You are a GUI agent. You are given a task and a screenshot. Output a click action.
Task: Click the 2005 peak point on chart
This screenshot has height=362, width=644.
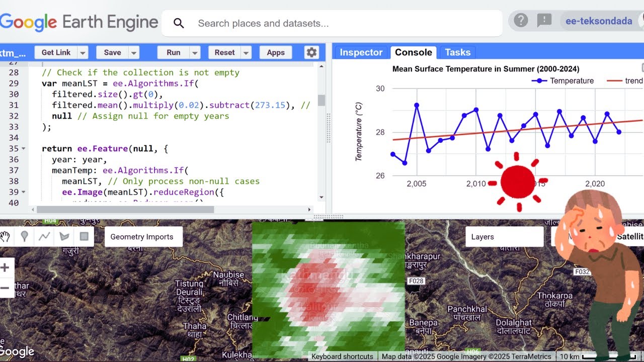[x=417, y=105]
